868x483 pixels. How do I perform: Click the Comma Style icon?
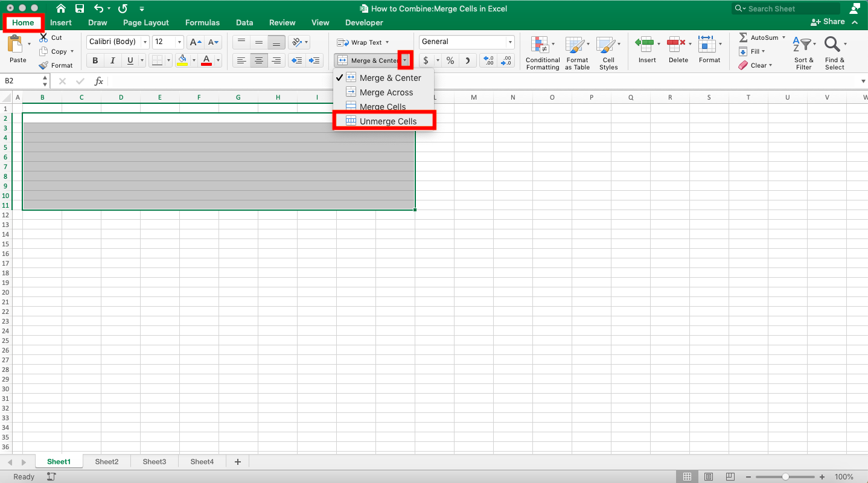(467, 60)
